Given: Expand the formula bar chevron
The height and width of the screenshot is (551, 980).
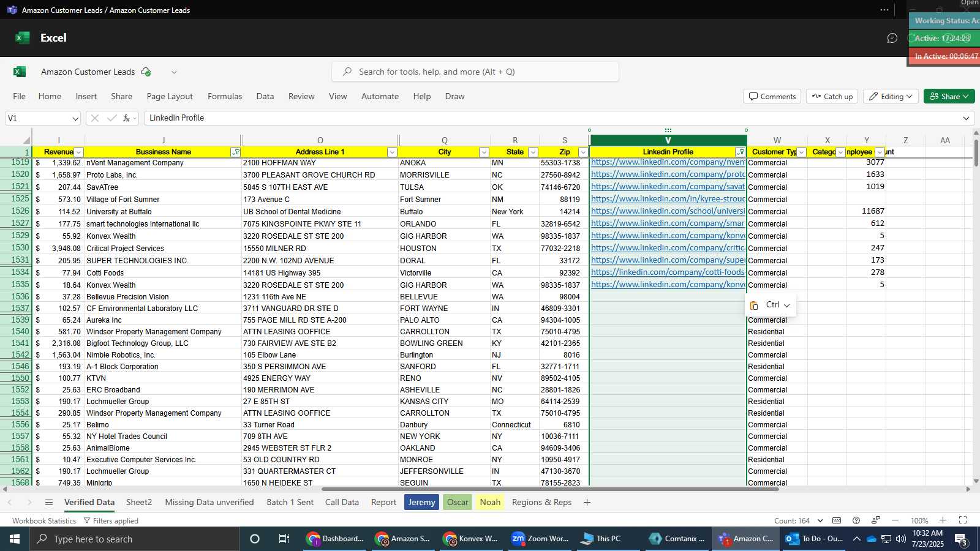Looking at the screenshot, I should (x=967, y=118).
